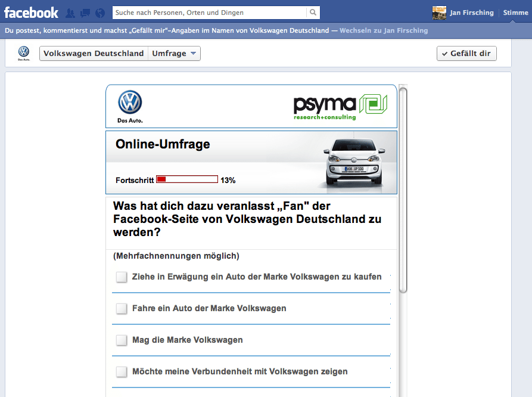
Task: Click the 'Möchte meine Verbundenheit' option text
Action: [240, 371]
